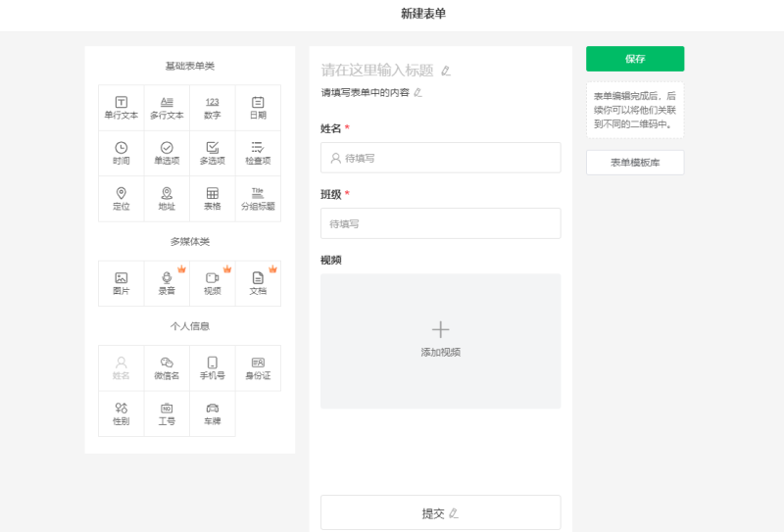Add a 单行文本 field
This screenshot has width=784, height=532.
(121, 108)
